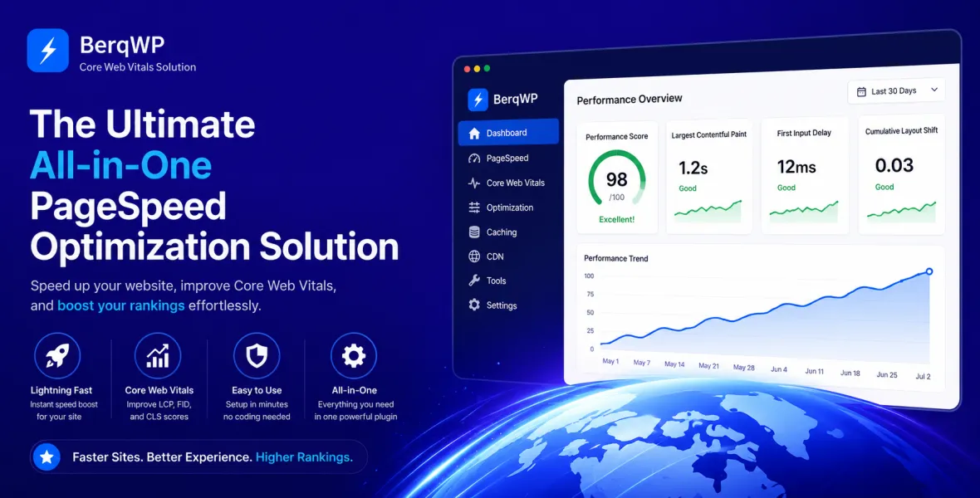The image size is (980, 498).
Task: Click the '0.03' CLS value
Action: click(894, 165)
